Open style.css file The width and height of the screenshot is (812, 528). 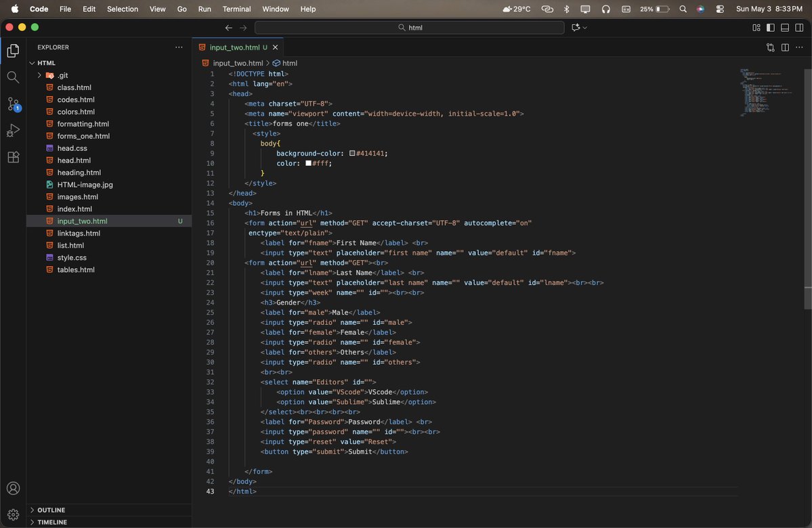[x=72, y=258]
